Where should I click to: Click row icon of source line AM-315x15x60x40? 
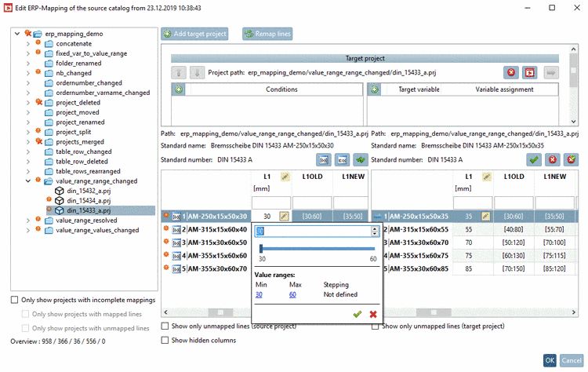[176, 230]
